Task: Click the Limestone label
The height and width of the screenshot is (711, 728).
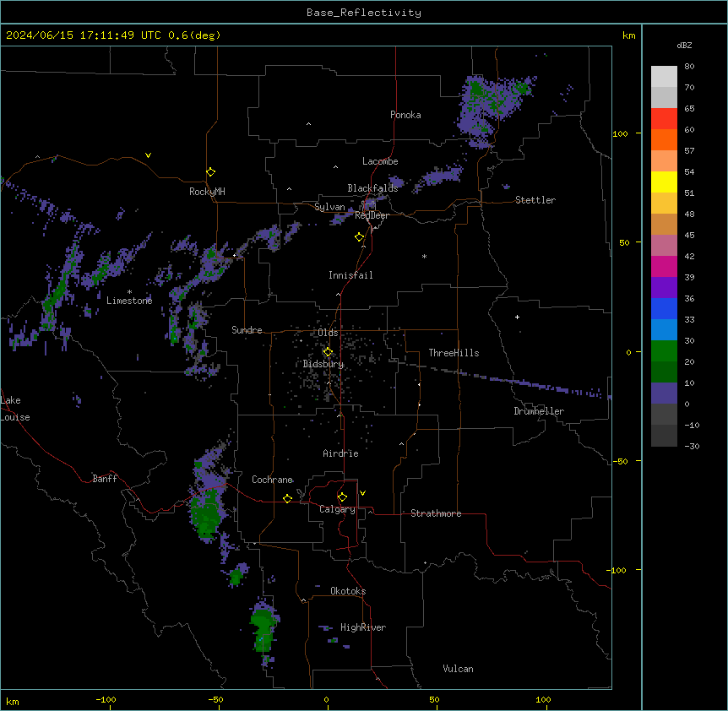Action: (x=129, y=301)
